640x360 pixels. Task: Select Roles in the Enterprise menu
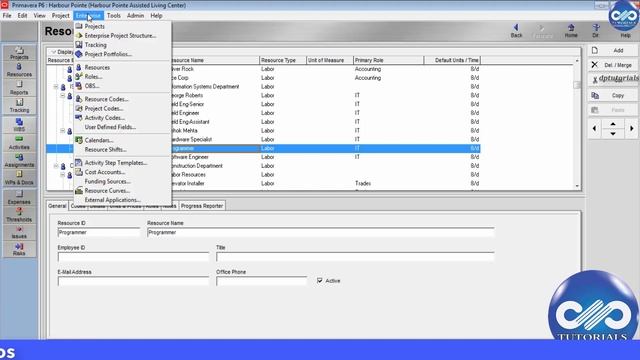(x=93, y=77)
